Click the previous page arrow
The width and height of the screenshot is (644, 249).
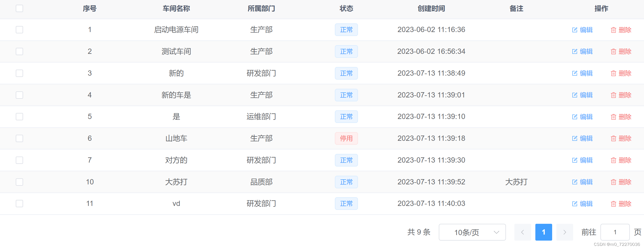pos(522,232)
